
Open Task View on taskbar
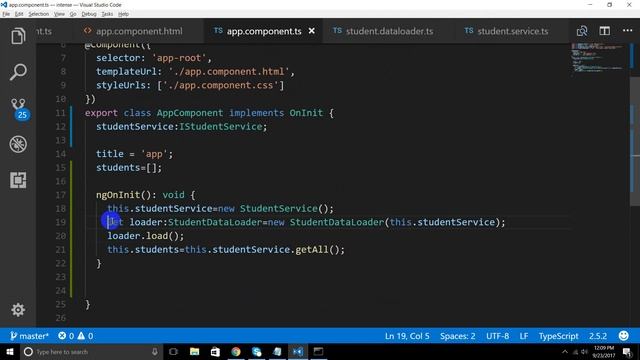173,352
